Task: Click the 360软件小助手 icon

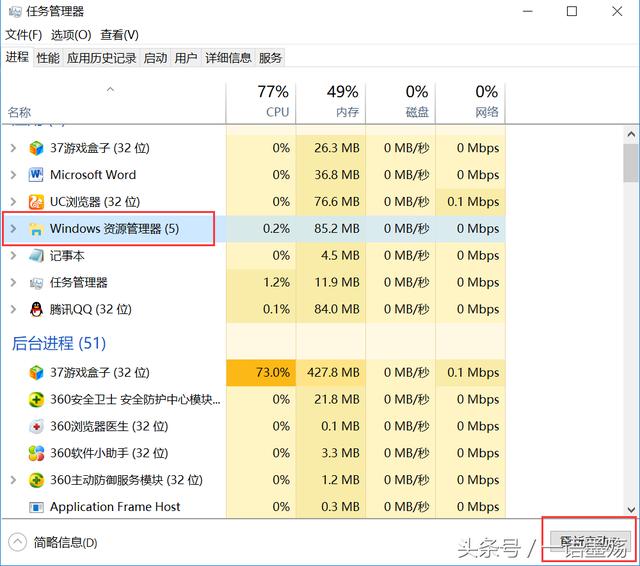Action: click(36, 453)
